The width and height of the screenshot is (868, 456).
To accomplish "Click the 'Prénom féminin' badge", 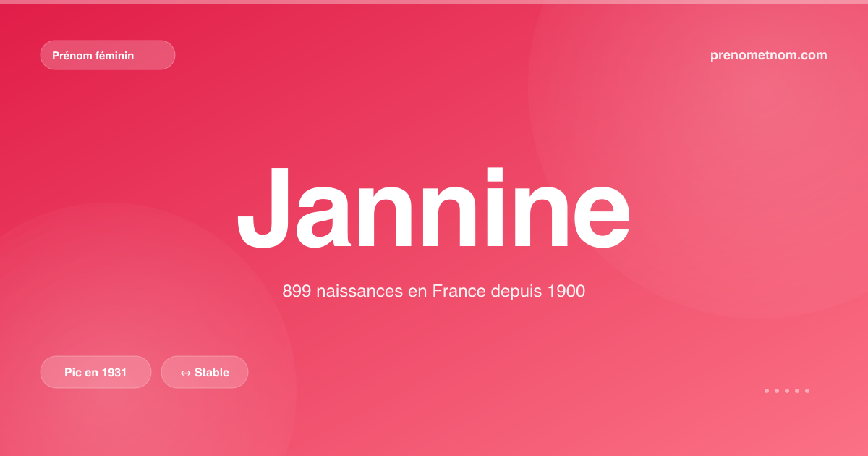I will click(x=108, y=55).
